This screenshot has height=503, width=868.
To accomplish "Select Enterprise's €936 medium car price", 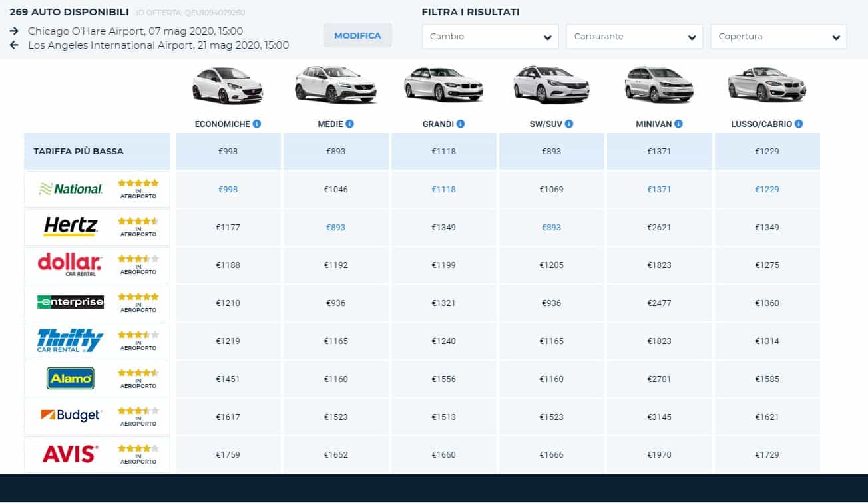I will tap(335, 303).
